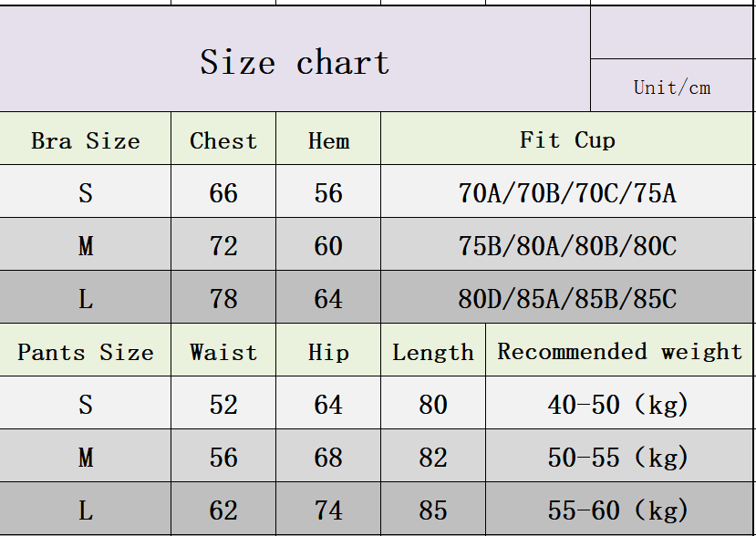This screenshot has width=756, height=536.
Task: Select the "Chest" column header
Action: pyautogui.click(x=223, y=140)
